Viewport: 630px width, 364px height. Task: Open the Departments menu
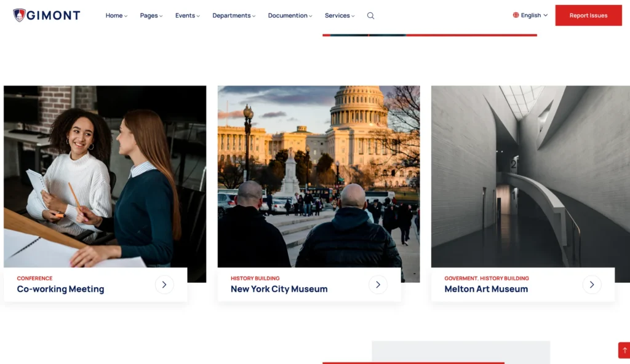point(234,16)
